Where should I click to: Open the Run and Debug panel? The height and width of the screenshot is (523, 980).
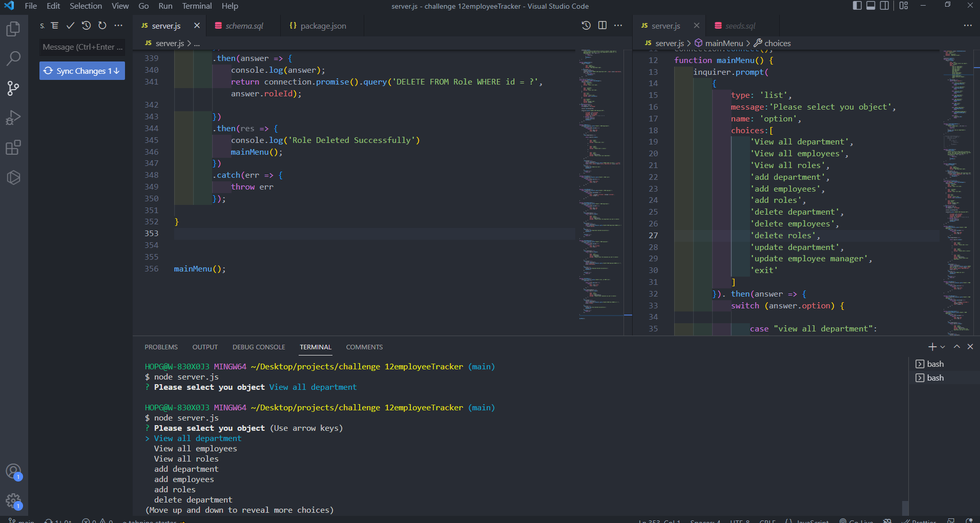[13, 118]
